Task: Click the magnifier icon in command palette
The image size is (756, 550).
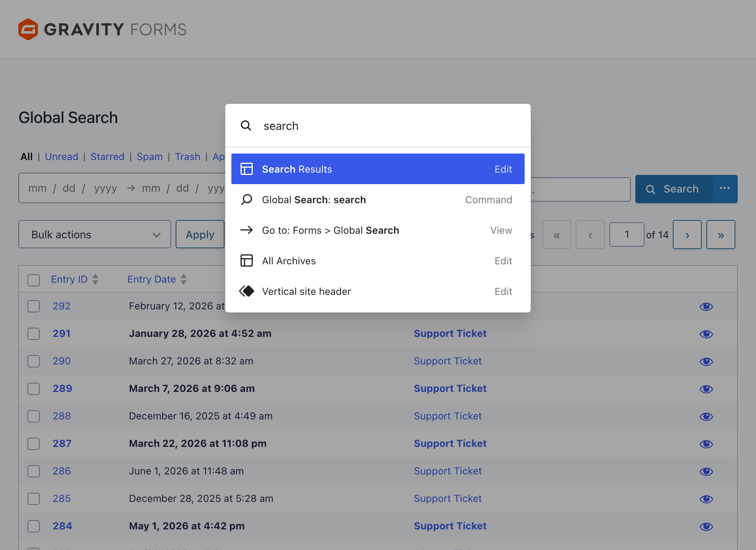Action: tap(246, 126)
